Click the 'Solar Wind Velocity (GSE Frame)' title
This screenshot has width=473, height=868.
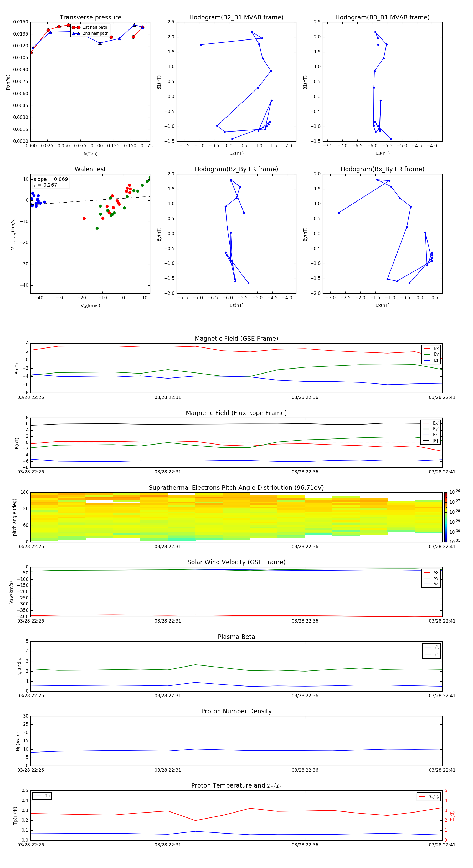[236, 562]
